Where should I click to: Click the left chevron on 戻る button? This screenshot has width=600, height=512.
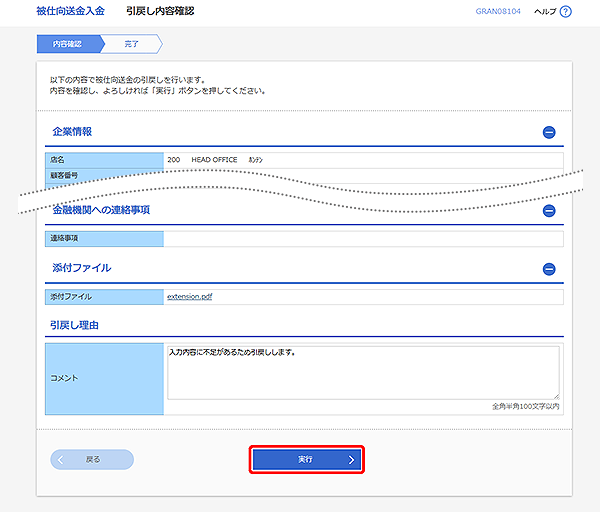coord(60,460)
